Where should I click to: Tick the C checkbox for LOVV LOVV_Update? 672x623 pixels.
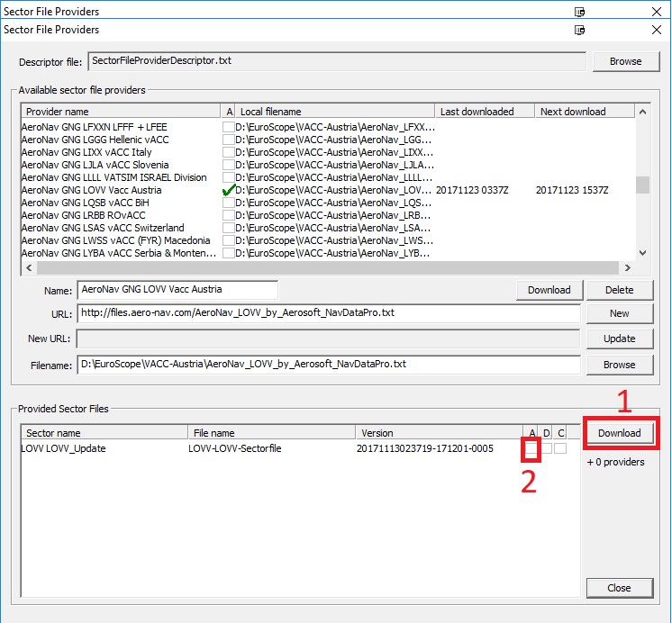pyautogui.click(x=560, y=448)
